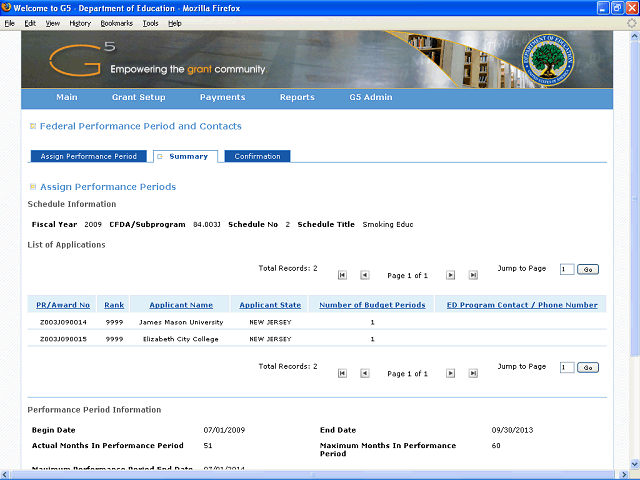Screen dimensions: 640x480
Task: Click award number Z003J090015
Action: pos(63,339)
